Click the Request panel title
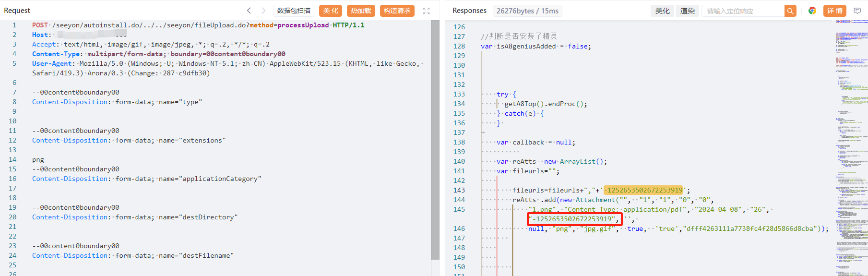The image size is (868, 276). [17, 11]
